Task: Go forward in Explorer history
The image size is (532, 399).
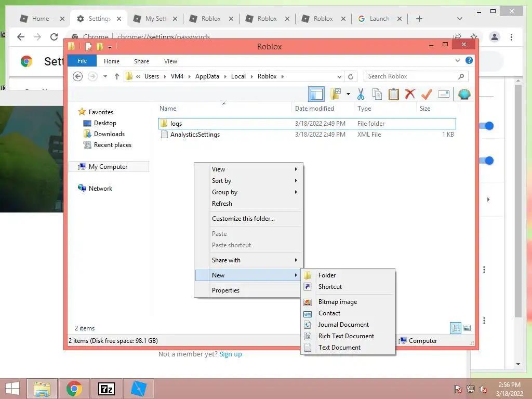Action: (x=92, y=76)
